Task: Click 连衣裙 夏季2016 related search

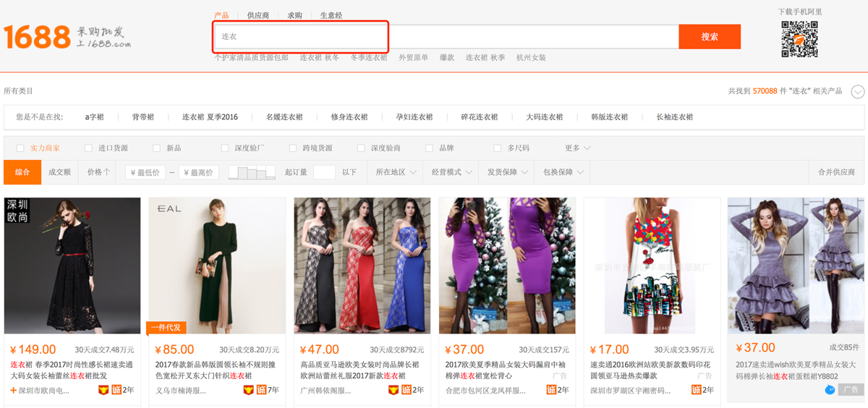Action: click(x=210, y=117)
